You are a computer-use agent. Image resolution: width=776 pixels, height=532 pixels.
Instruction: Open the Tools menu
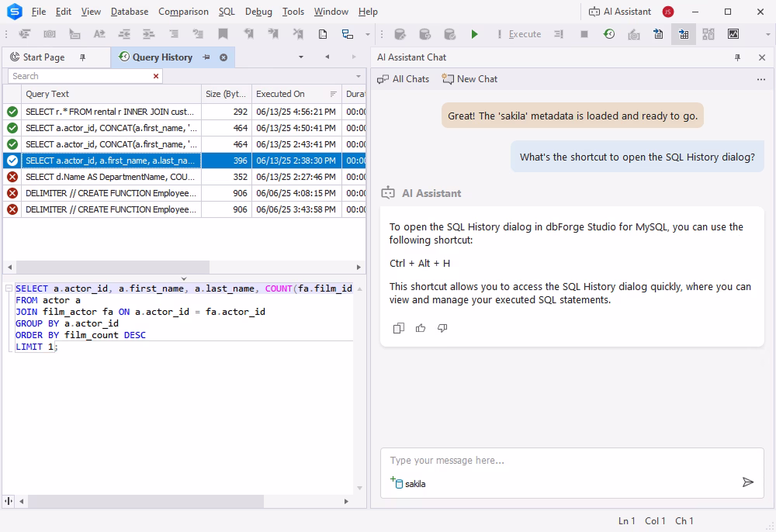coord(293,12)
